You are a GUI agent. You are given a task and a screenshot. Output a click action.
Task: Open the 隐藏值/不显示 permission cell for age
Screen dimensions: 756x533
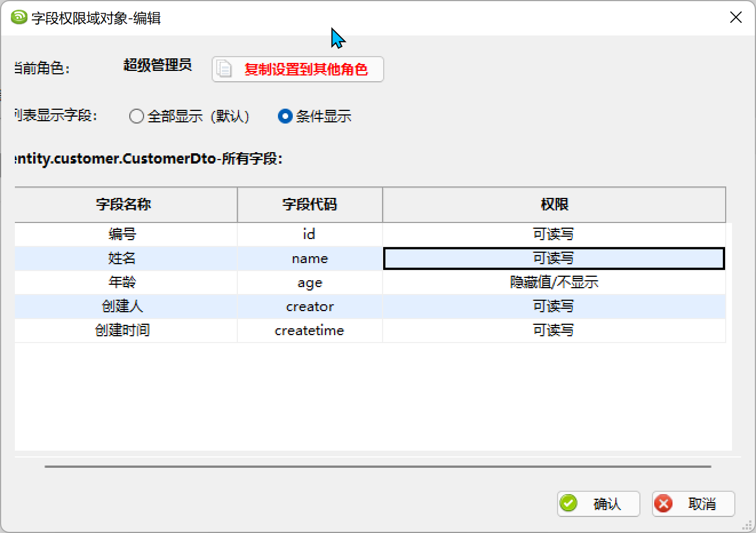(554, 283)
